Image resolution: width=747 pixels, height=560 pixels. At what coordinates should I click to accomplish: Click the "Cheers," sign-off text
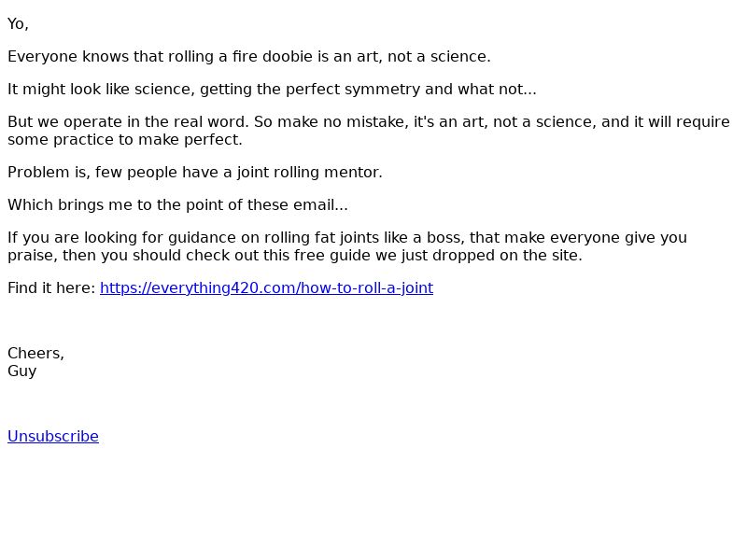[35, 354]
